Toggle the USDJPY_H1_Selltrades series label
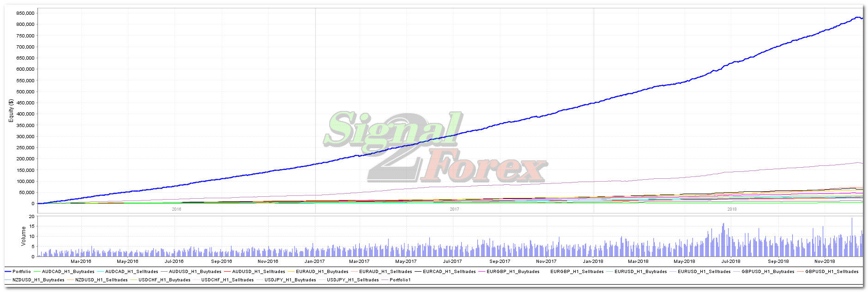The height and width of the screenshot is (292, 868). pyautogui.click(x=353, y=280)
